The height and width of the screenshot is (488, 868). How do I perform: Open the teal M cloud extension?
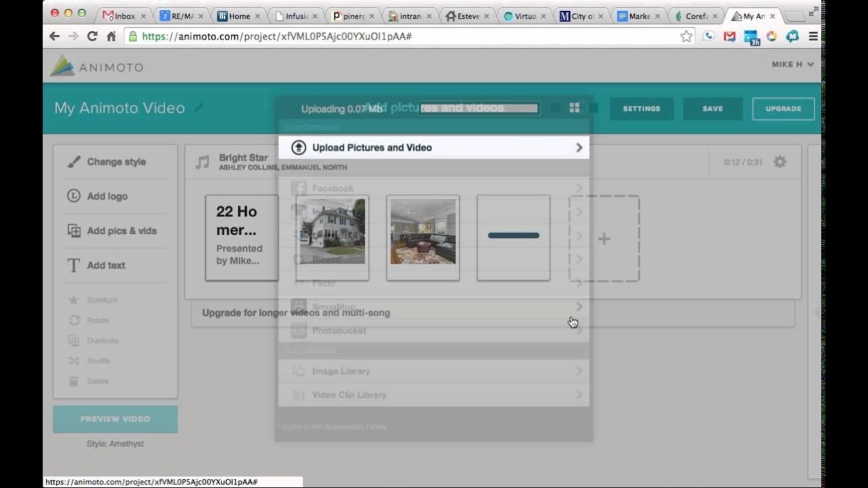pos(792,37)
